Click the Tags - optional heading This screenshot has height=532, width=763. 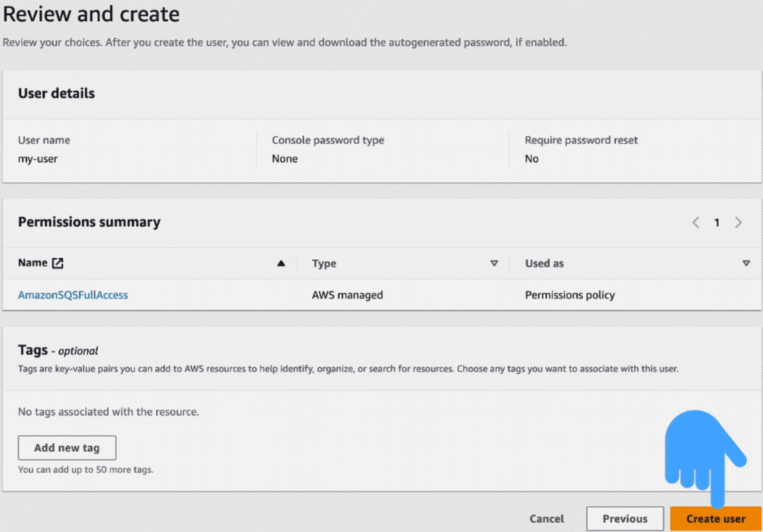click(x=58, y=350)
